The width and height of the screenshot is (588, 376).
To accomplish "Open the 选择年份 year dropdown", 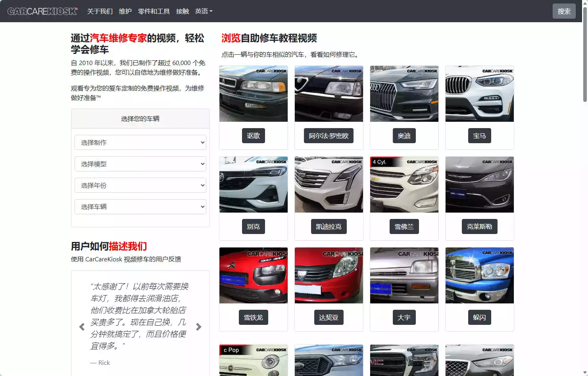I will click(140, 185).
